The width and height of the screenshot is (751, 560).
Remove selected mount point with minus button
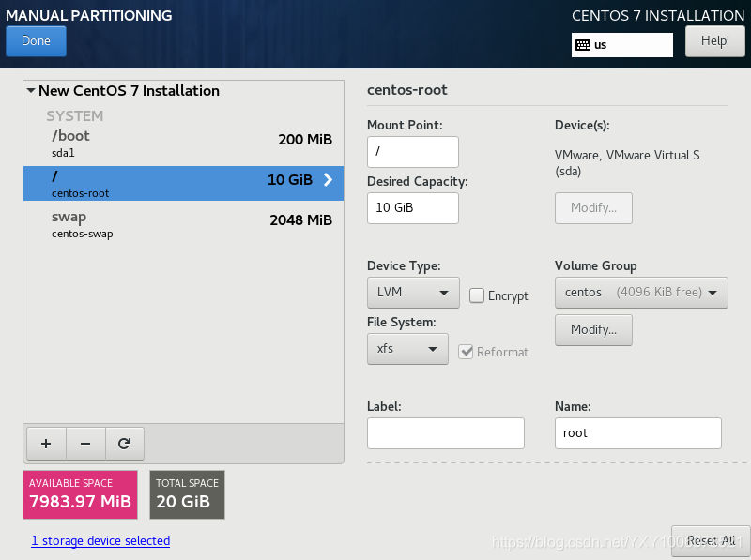[85, 444]
